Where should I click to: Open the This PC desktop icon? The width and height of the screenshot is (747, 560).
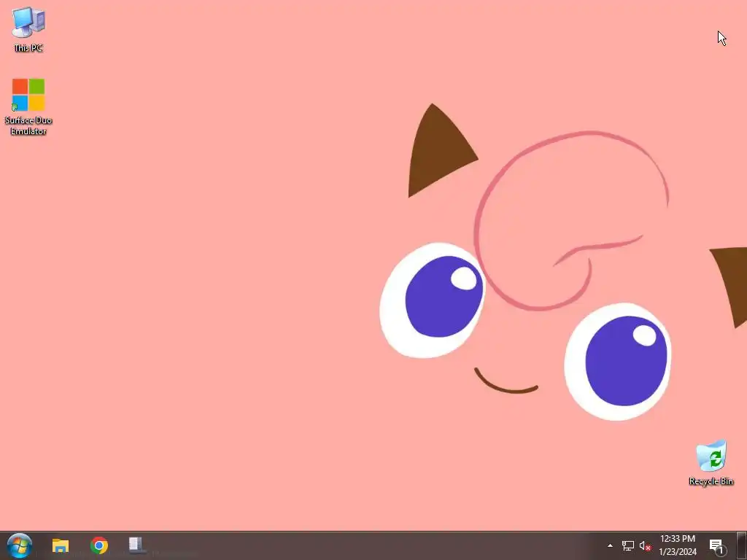tap(28, 29)
